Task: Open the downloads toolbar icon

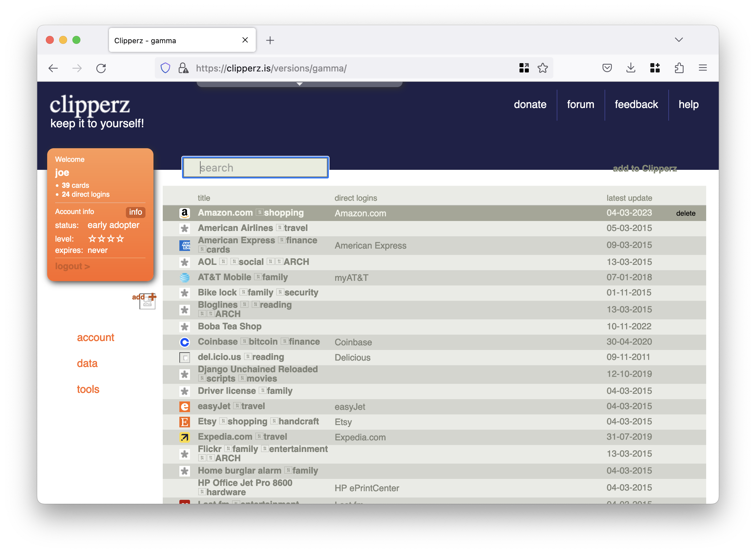Action: tap(631, 68)
